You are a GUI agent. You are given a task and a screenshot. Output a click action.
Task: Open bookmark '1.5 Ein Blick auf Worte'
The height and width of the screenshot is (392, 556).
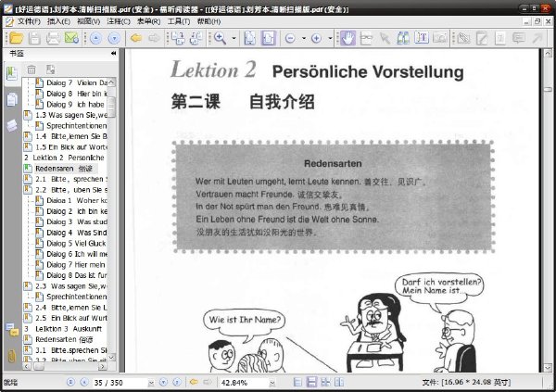click(x=71, y=146)
